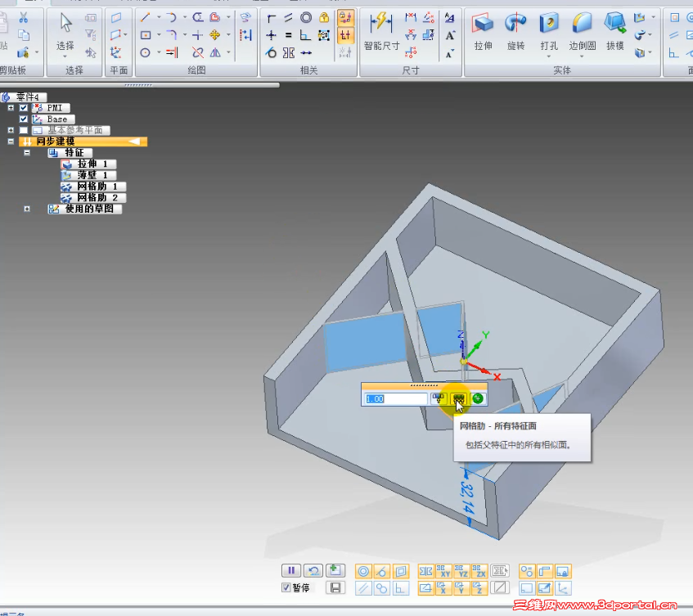The height and width of the screenshot is (616, 693).
Task: Click the Parallel relation icon in 相关
Action: pyautogui.click(x=288, y=18)
